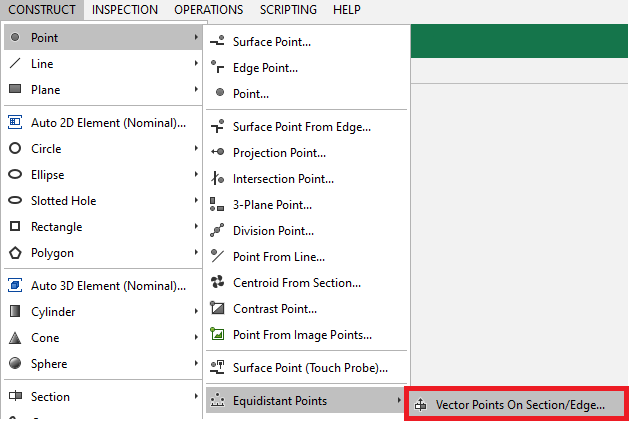Click the 3-Plane Point icon

218,205
